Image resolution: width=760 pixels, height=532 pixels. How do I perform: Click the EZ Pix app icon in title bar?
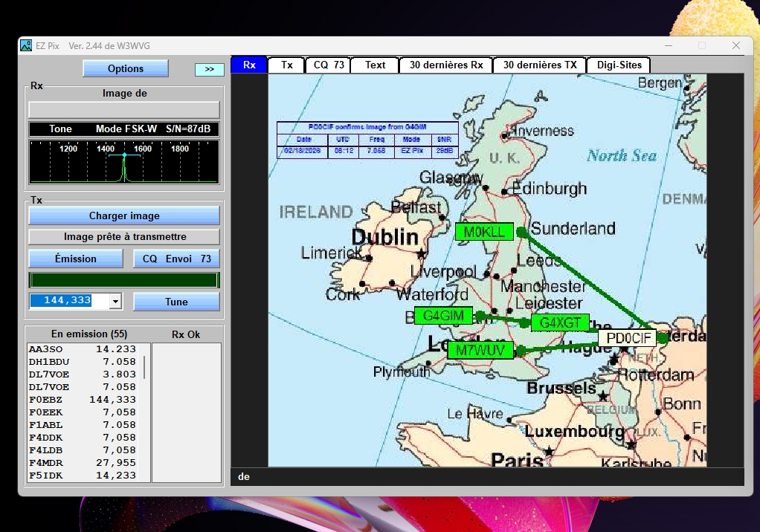(27, 46)
